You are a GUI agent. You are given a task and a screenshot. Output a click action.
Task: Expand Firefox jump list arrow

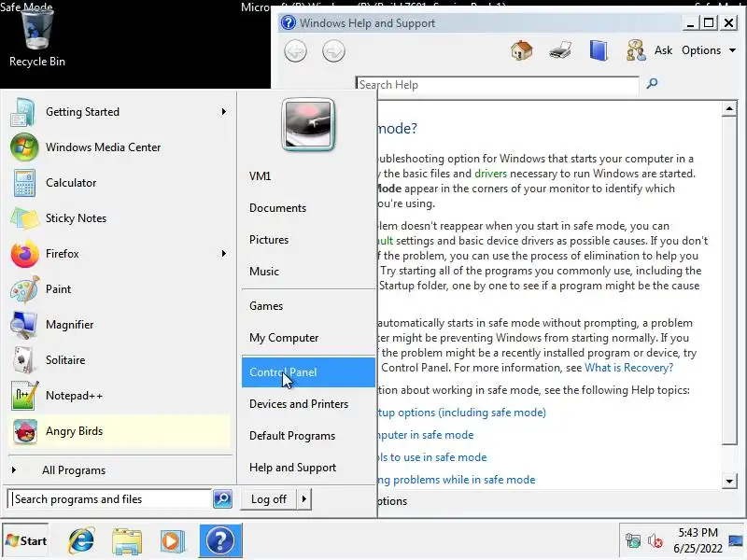click(224, 254)
